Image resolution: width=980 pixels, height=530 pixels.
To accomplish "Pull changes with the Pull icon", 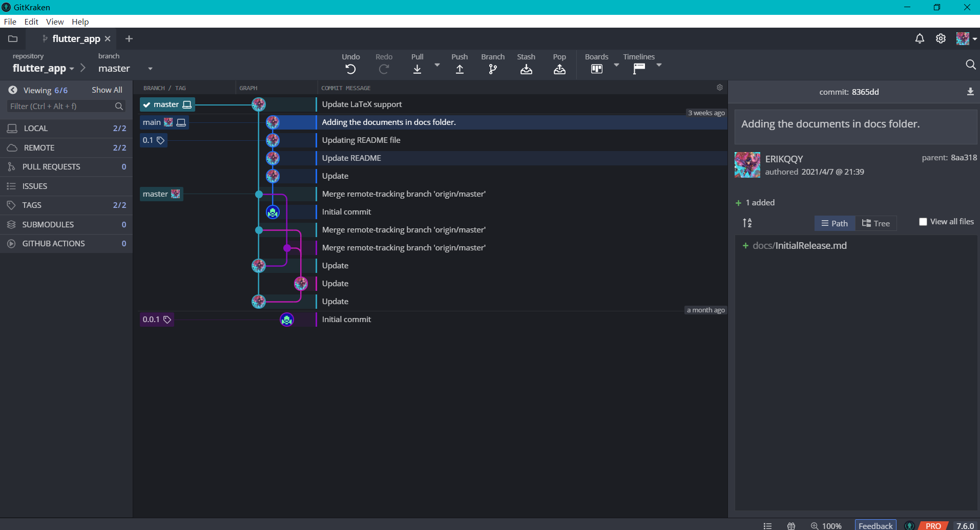I will tap(417, 69).
